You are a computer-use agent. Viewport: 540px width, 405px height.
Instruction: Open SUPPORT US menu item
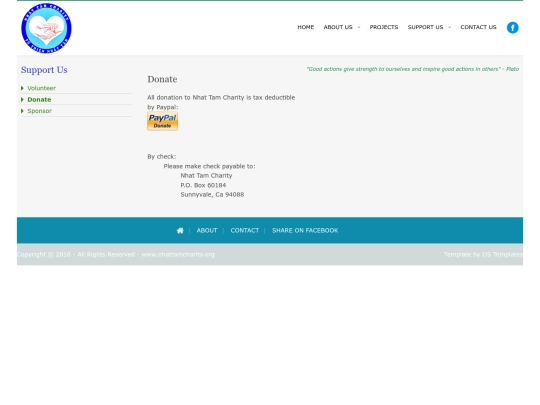point(425,27)
